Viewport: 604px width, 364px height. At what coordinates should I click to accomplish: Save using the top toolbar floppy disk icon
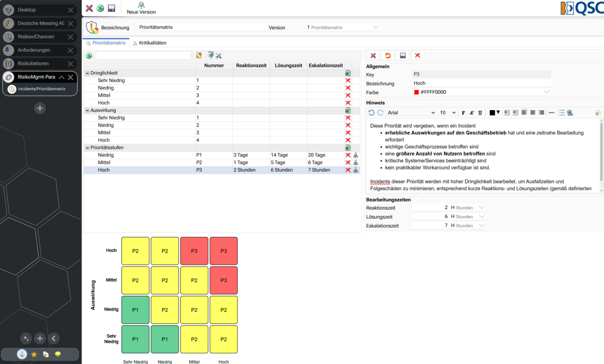point(112,8)
